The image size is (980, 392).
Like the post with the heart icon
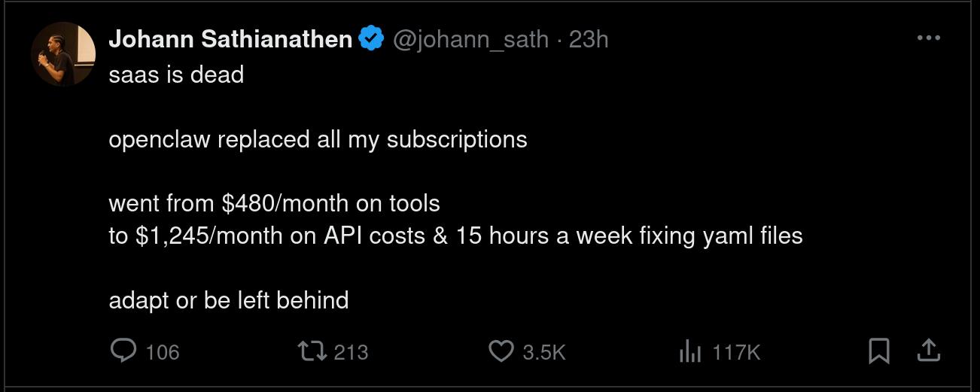(x=501, y=351)
